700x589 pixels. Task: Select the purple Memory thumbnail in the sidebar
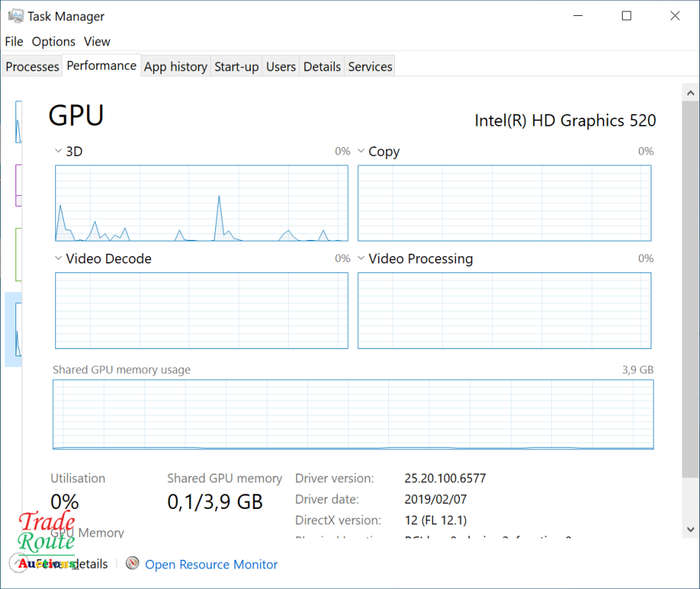[18, 185]
